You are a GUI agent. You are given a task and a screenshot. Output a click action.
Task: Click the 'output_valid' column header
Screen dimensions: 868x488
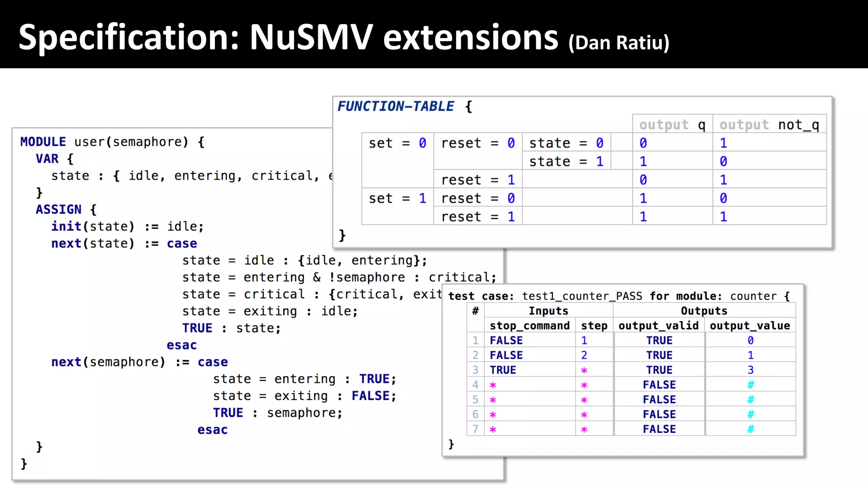click(659, 326)
